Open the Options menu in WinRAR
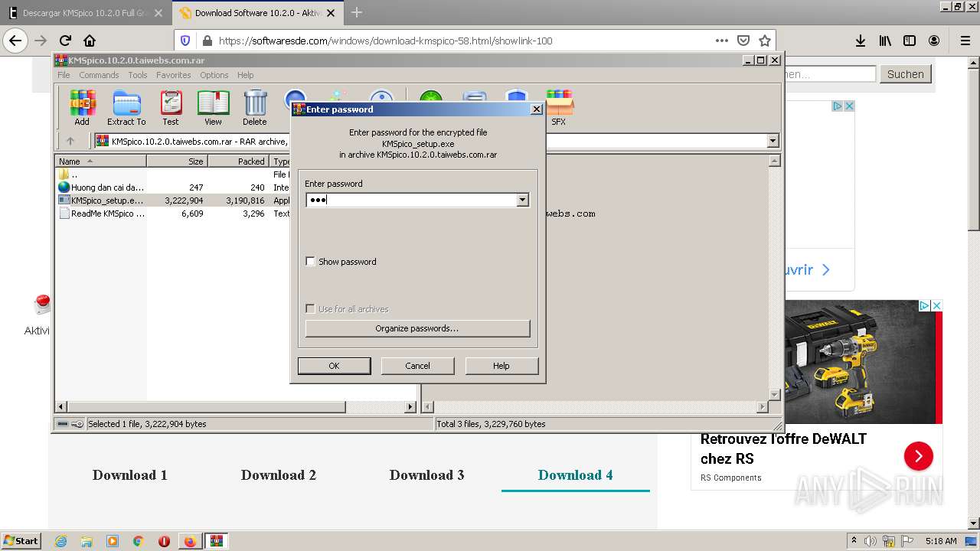 tap(214, 75)
